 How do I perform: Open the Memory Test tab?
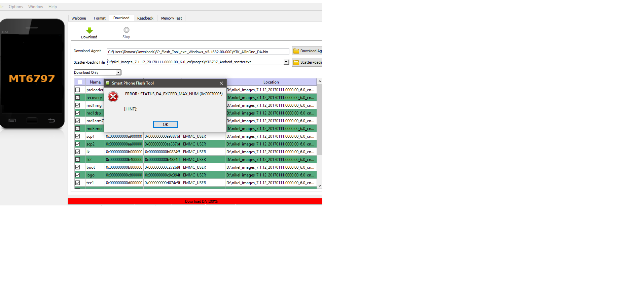(x=171, y=18)
